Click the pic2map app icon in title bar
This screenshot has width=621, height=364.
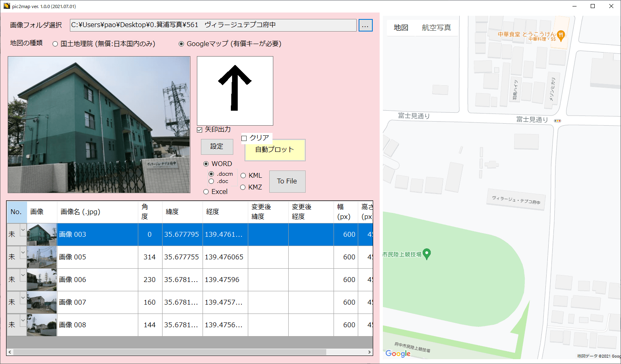6,6
